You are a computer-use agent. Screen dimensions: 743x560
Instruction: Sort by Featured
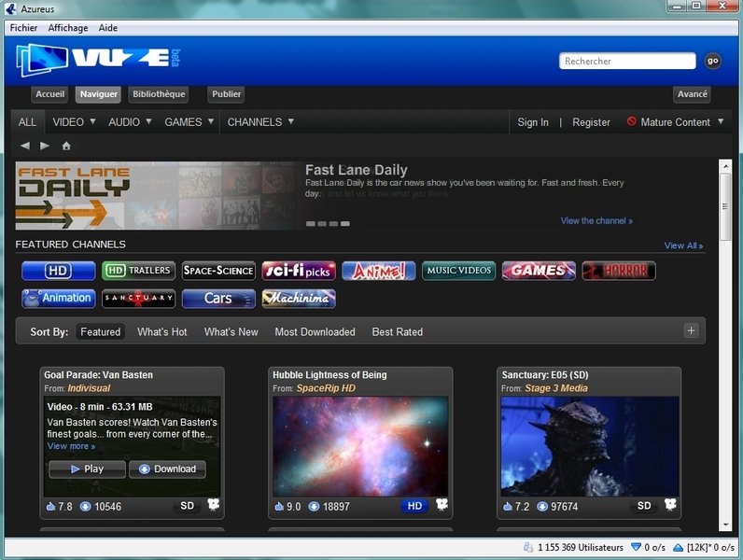101,331
